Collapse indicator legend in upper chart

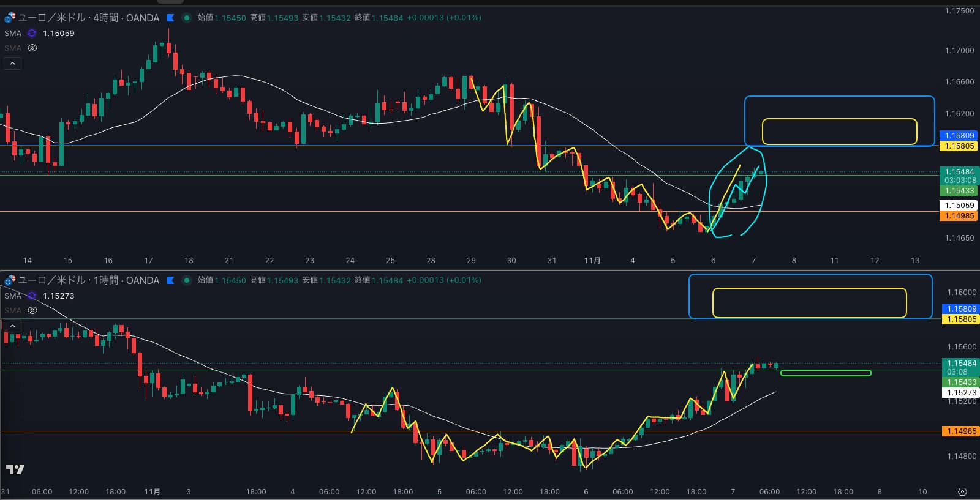[12, 63]
